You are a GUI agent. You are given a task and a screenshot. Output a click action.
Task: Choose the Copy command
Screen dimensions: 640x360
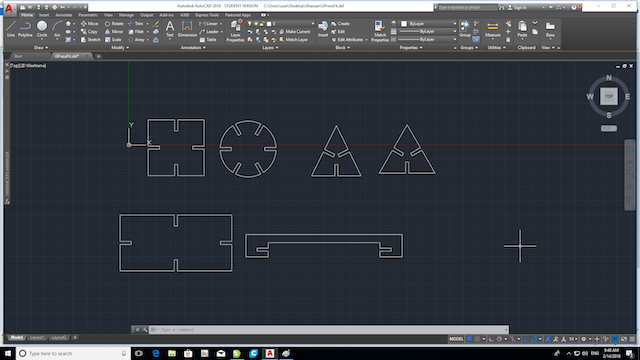[89, 31]
